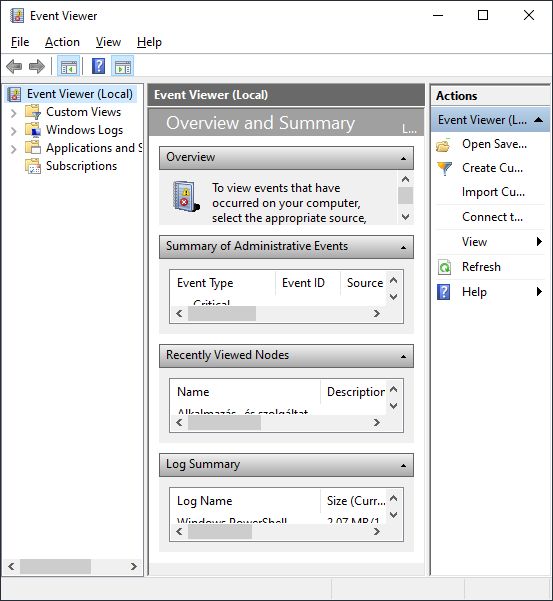Expand the Windows Logs tree node
Viewport: 553px width, 601px height.
click(x=13, y=131)
